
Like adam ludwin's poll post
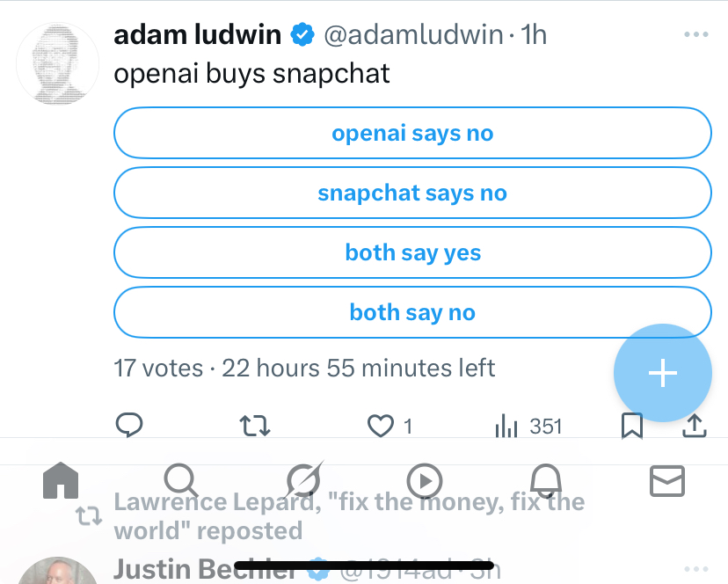click(381, 427)
